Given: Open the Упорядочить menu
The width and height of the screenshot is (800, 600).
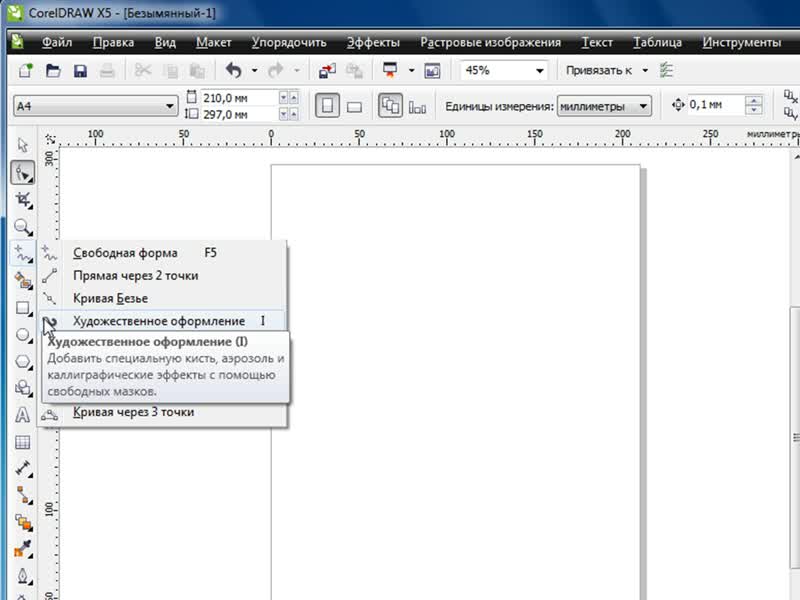Looking at the screenshot, I should 289,42.
